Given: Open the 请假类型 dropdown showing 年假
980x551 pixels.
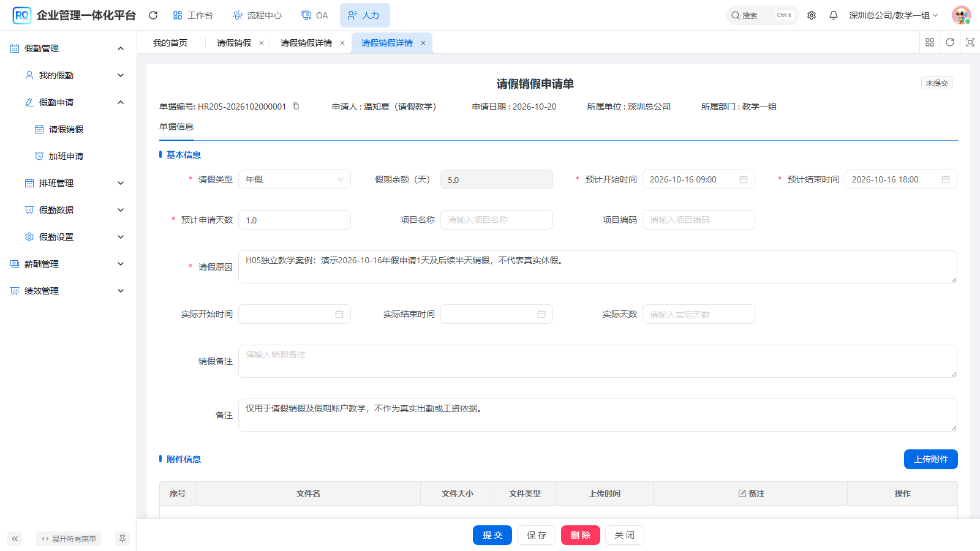Looking at the screenshot, I should [295, 179].
